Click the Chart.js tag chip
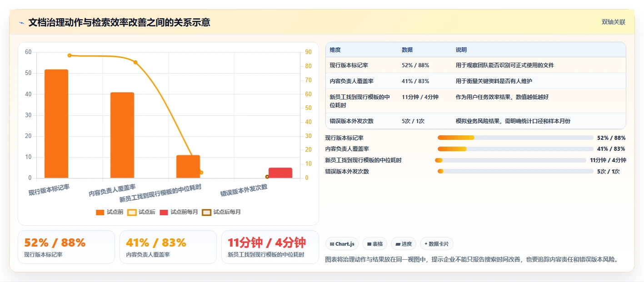The height and width of the screenshot is (282, 644). coord(342,244)
